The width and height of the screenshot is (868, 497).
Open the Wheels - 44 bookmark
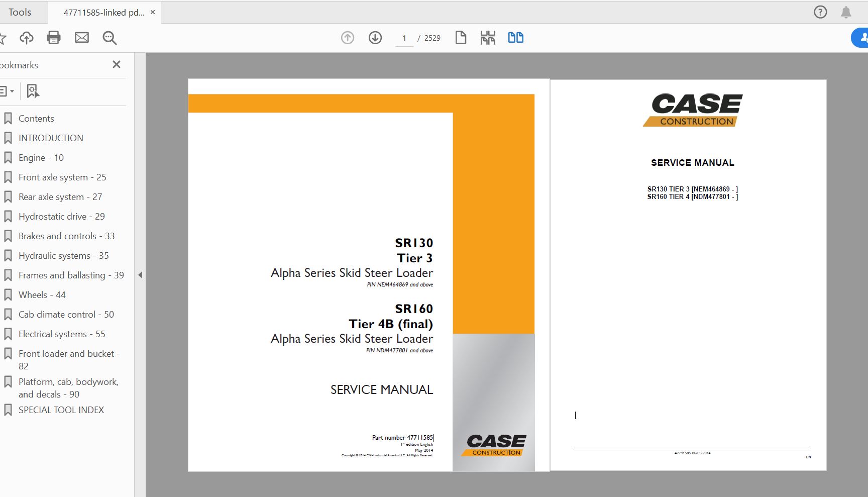(x=42, y=295)
